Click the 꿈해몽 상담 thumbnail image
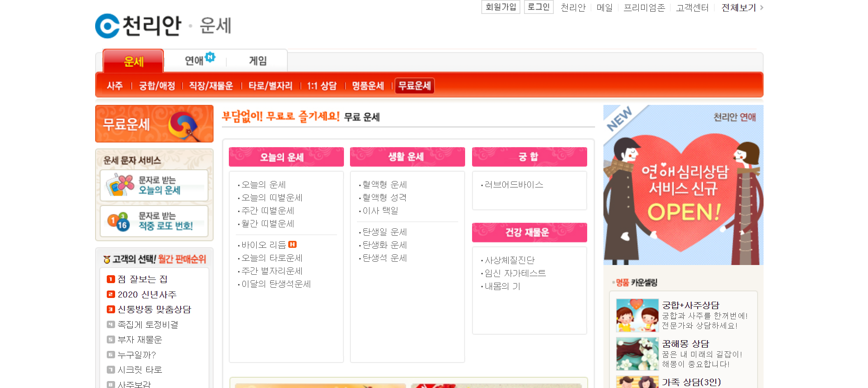 pyautogui.click(x=637, y=354)
